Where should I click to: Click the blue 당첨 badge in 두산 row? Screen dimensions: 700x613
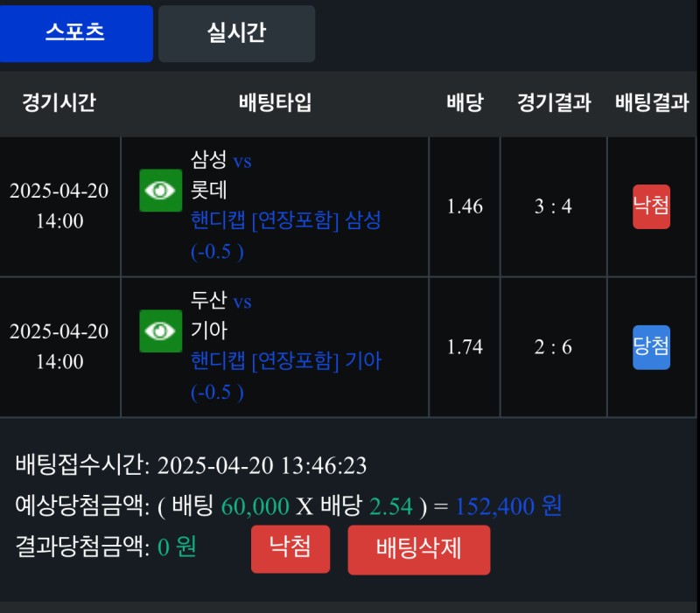coord(651,347)
